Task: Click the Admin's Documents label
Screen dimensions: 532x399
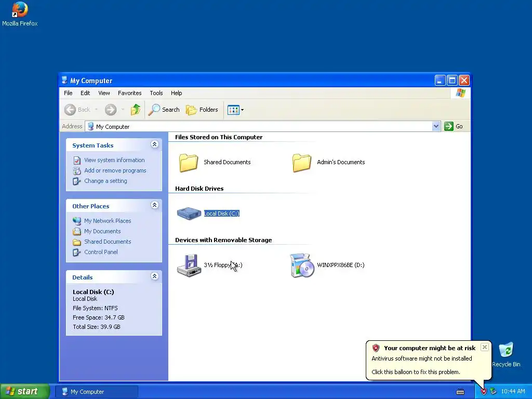Action: tap(341, 162)
